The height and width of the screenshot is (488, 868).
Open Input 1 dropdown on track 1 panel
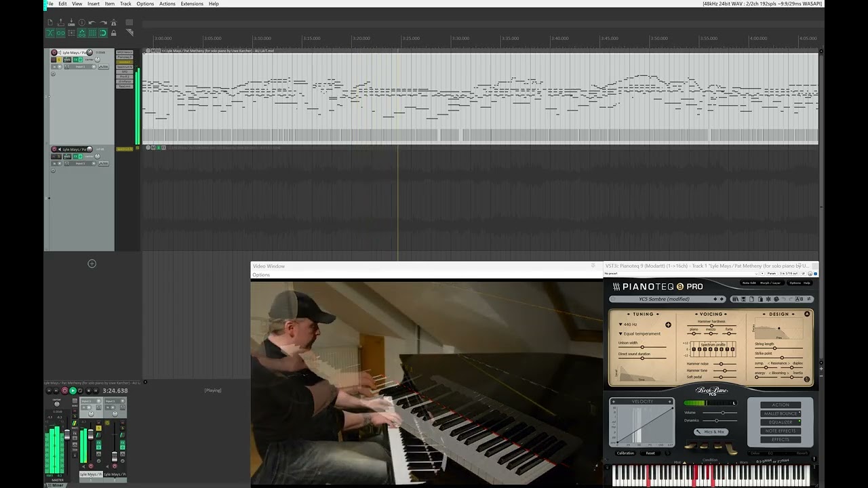tap(80, 67)
